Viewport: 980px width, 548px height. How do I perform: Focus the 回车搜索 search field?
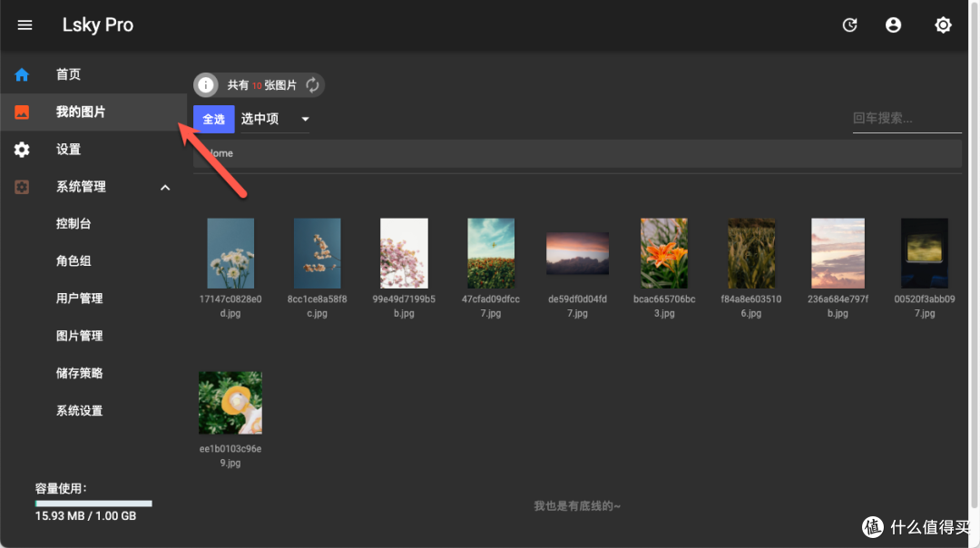906,118
